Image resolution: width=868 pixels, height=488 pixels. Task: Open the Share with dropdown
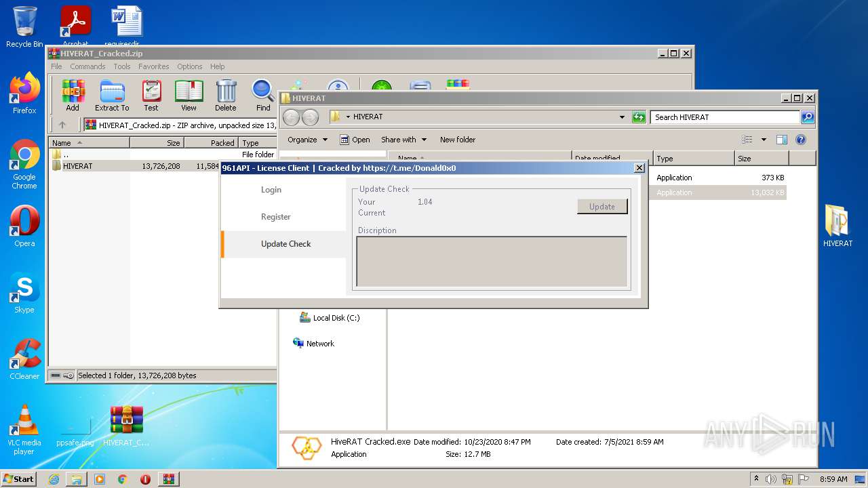pos(403,140)
